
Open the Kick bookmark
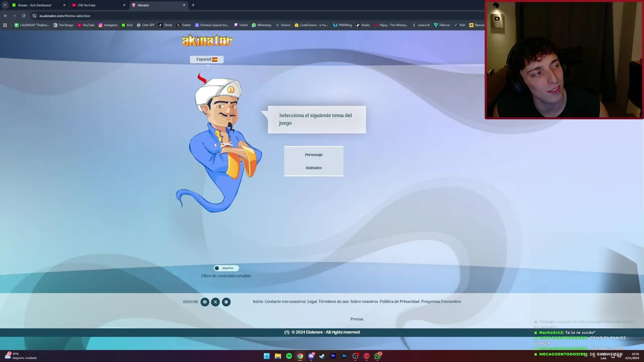[x=127, y=25]
